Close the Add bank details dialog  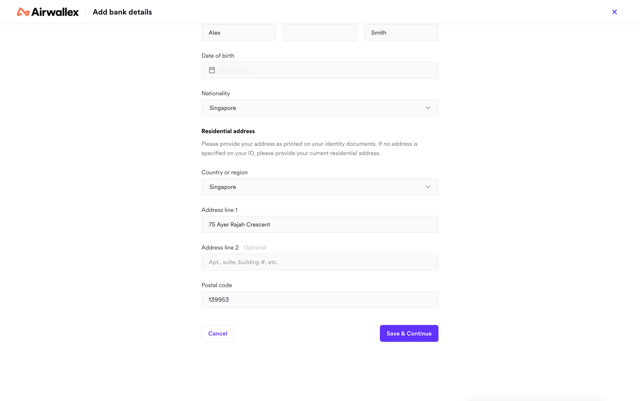click(x=614, y=12)
